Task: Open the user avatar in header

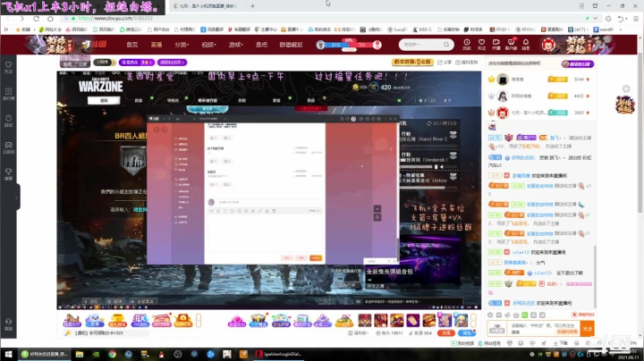Action: (548, 45)
